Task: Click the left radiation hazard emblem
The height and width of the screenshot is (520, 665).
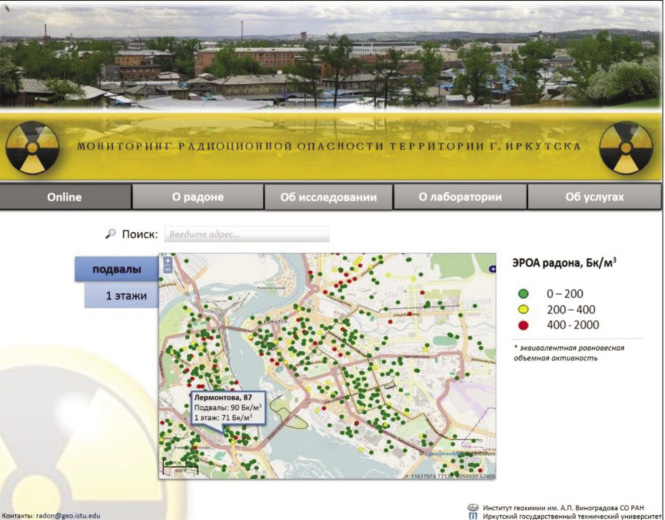Action: pyautogui.click(x=32, y=148)
